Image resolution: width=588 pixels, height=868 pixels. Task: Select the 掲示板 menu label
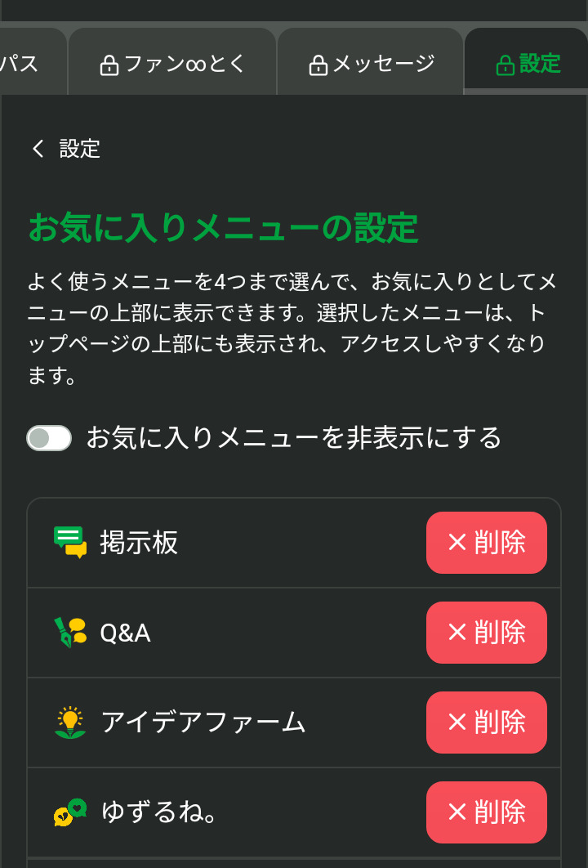coord(139,543)
